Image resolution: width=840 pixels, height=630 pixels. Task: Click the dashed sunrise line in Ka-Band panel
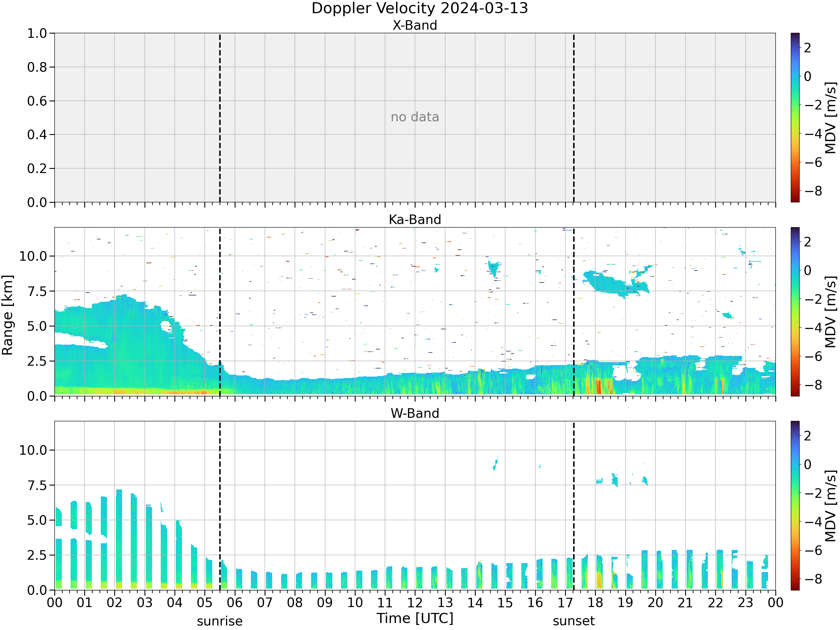click(x=220, y=312)
